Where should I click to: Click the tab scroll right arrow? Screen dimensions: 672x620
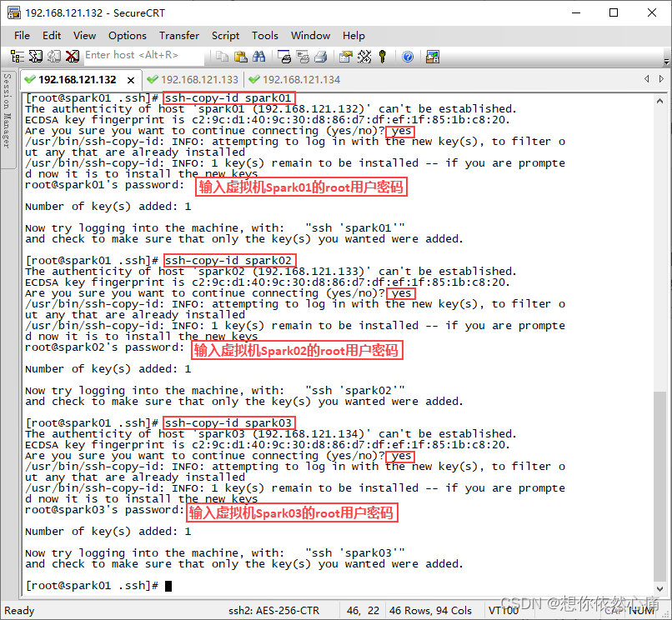[x=660, y=79]
